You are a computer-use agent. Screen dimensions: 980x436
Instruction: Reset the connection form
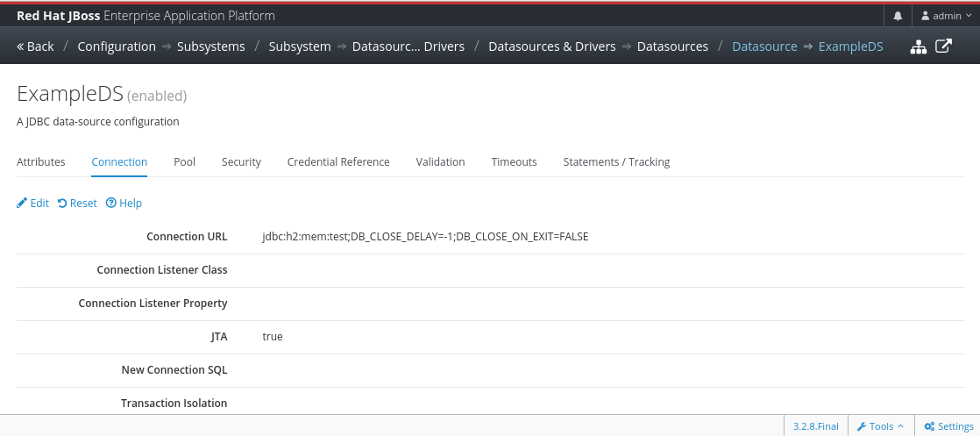77,203
